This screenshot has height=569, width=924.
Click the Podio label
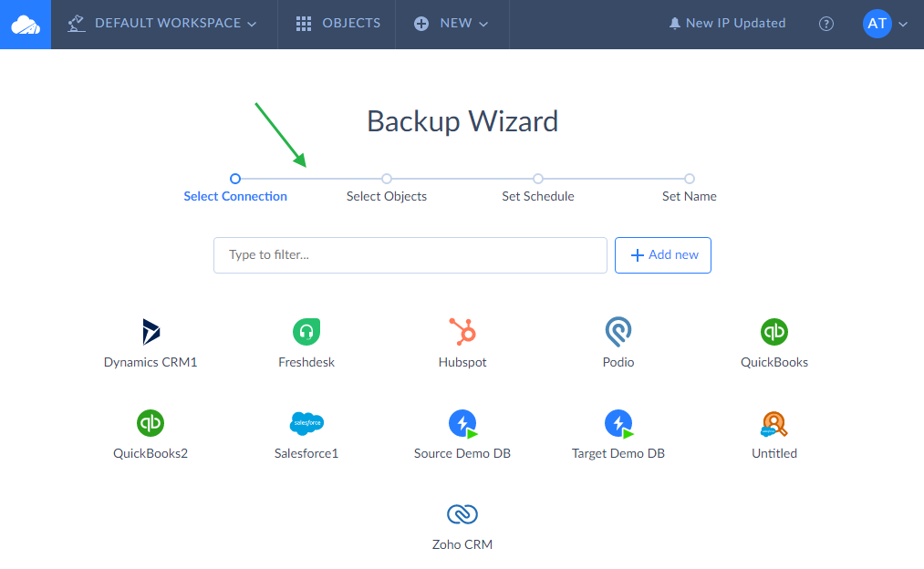(618, 362)
